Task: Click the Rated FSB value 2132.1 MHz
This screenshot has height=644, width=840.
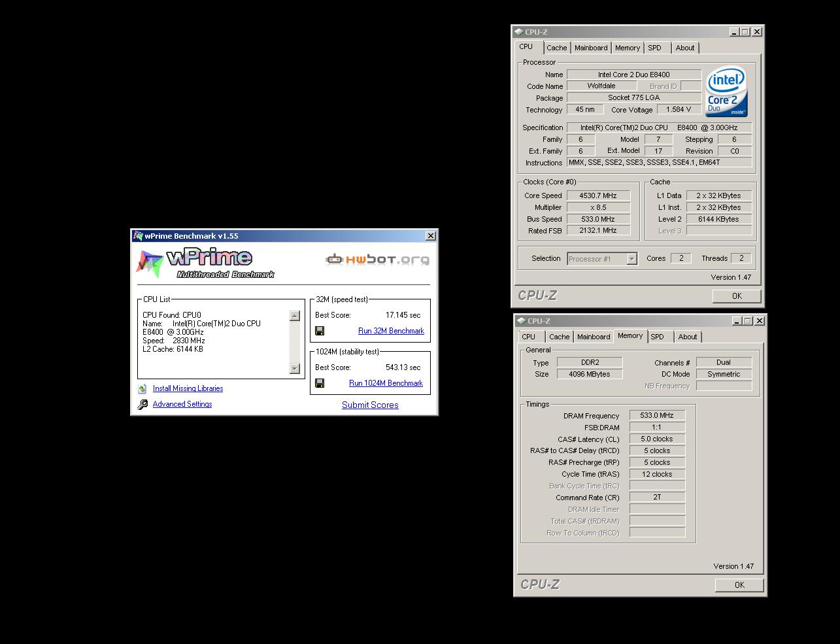Action: [598, 230]
